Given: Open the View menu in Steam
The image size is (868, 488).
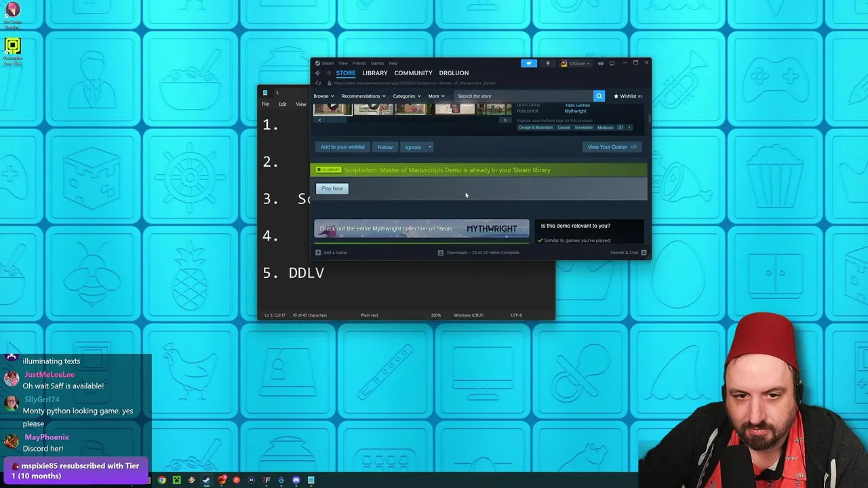Looking at the screenshot, I should pos(343,63).
